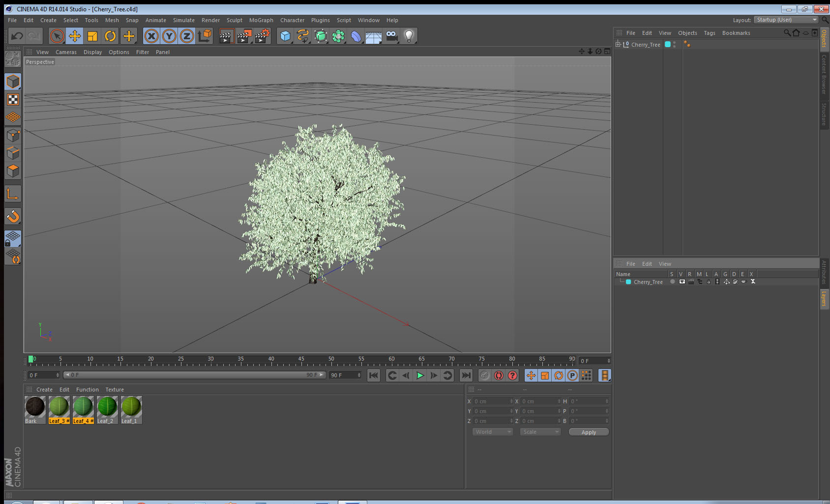
Task: Switch to Texture mode checkerboard icon
Action: (x=13, y=99)
